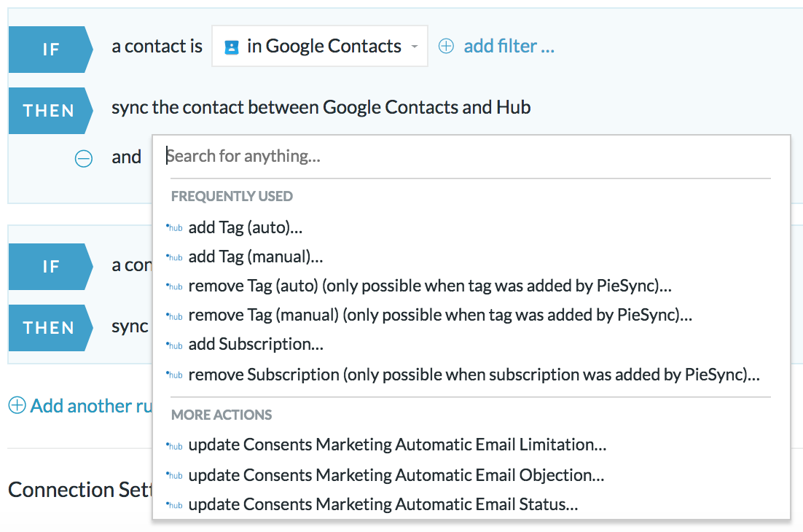Viewport: 803px width, 532px height.
Task: Click the first rule's IF label
Action: (51, 49)
